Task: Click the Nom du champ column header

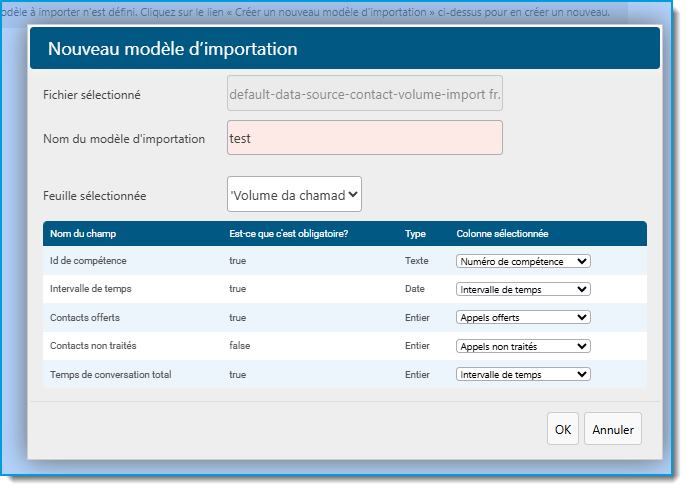Action: point(83,234)
